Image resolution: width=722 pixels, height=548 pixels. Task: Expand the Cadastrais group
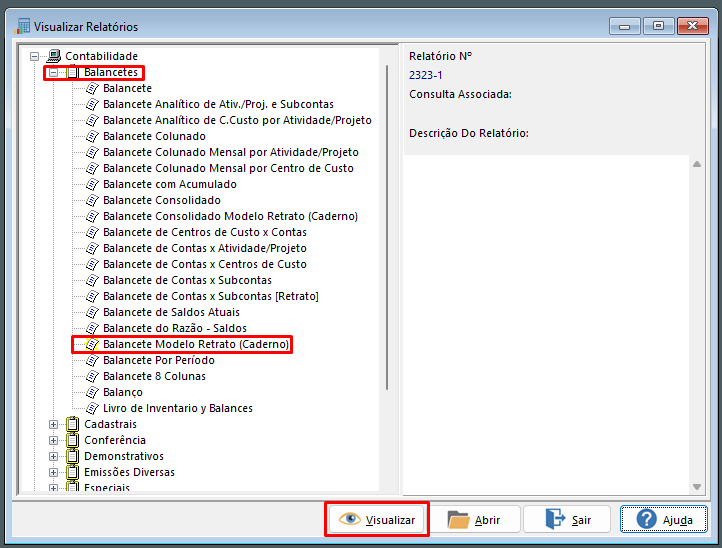(53, 424)
